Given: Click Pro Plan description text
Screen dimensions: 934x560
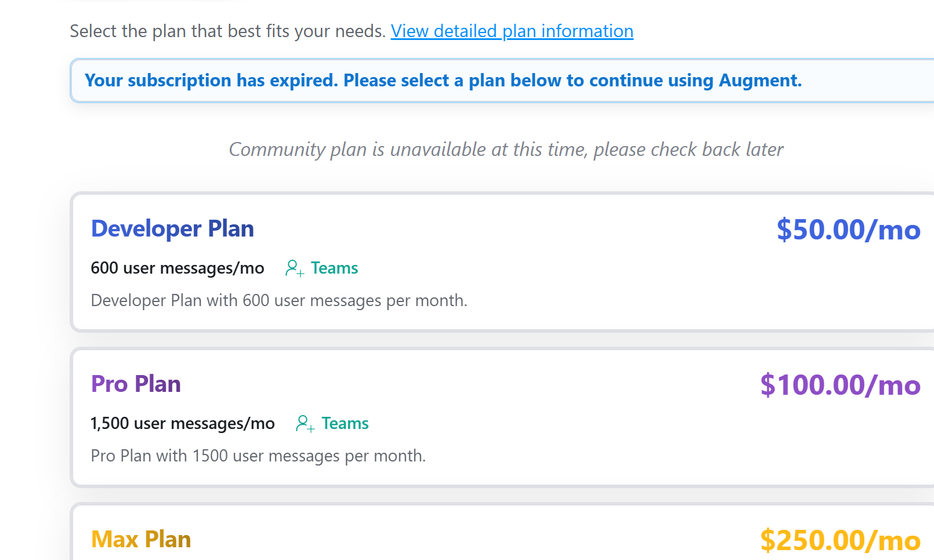Looking at the screenshot, I should click(258, 456).
